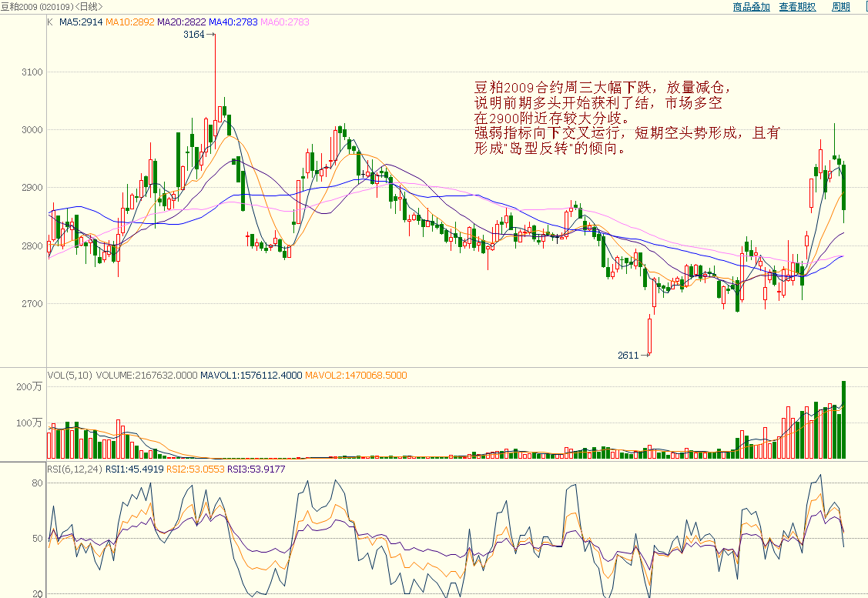Viewport: 868px width, 598px height.
Task: Click the 查看期权 link
Action: 797,7
